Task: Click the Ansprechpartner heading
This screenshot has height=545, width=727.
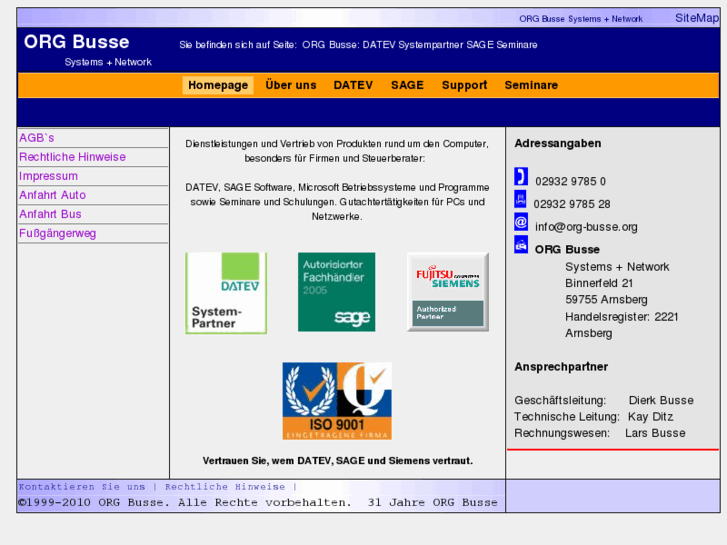Action: pyautogui.click(x=561, y=367)
